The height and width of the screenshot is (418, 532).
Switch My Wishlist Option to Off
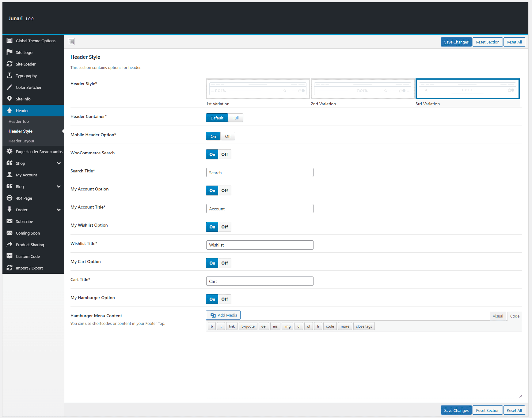point(225,227)
